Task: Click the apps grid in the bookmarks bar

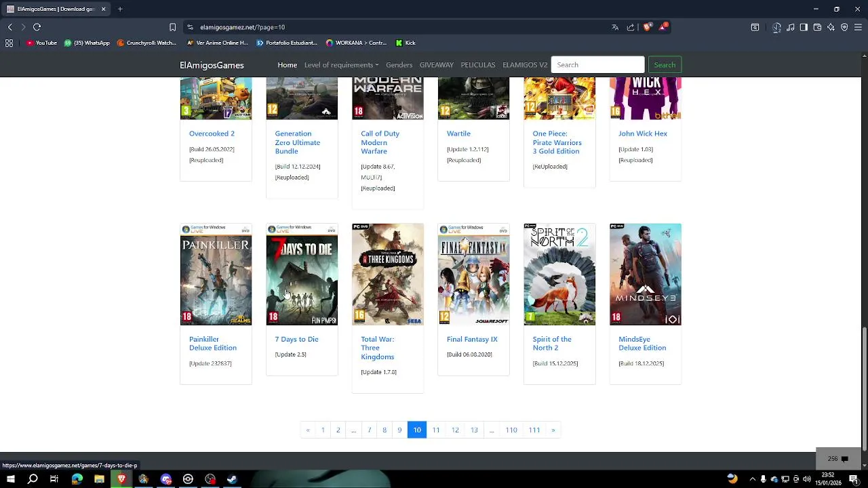Action: pyautogui.click(x=9, y=43)
